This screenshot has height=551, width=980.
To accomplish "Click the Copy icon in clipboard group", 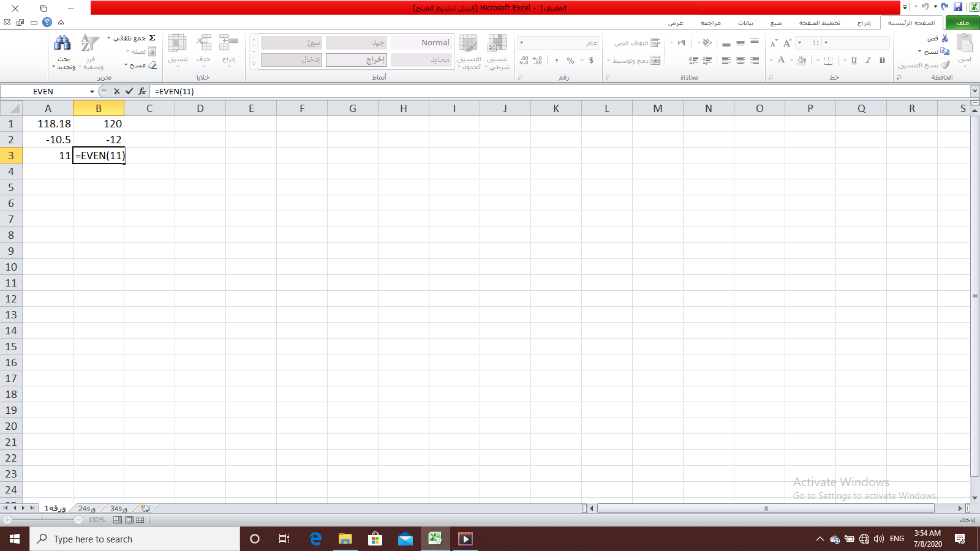I will [x=945, y=51].
